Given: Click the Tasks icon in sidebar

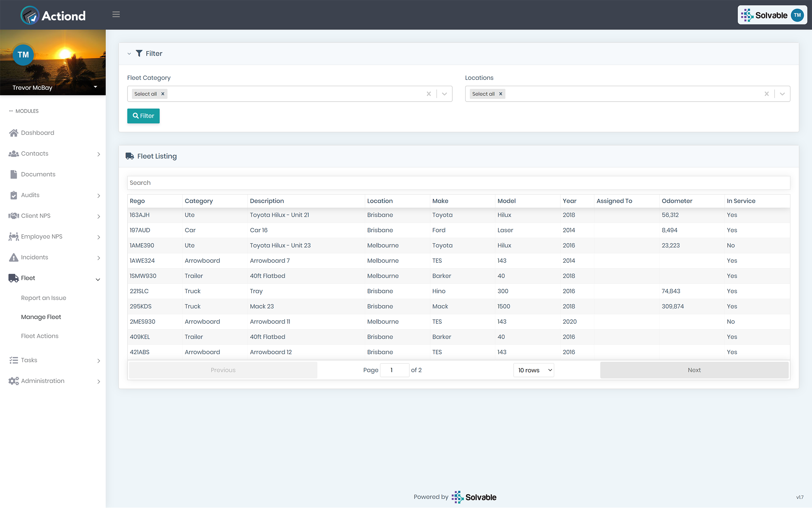Looking at the screenshot, I should coord(13,360).
